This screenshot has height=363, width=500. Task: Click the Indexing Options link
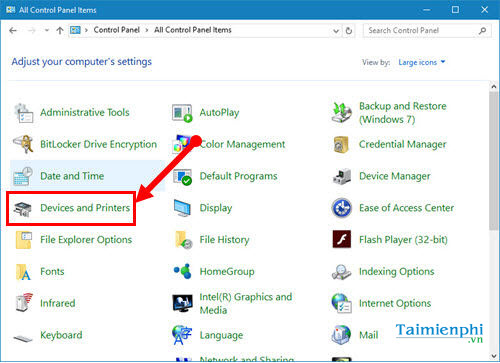coord(397,272)
